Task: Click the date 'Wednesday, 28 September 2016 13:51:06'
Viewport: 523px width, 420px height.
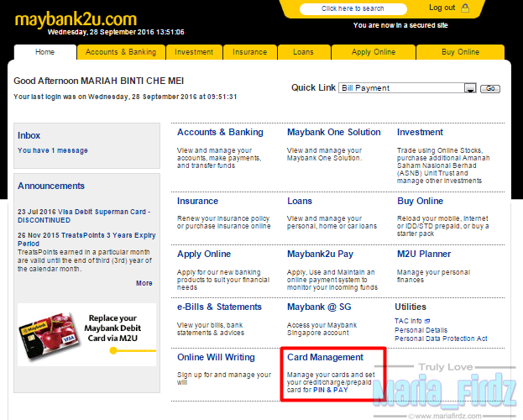Action: pos(116,32)
